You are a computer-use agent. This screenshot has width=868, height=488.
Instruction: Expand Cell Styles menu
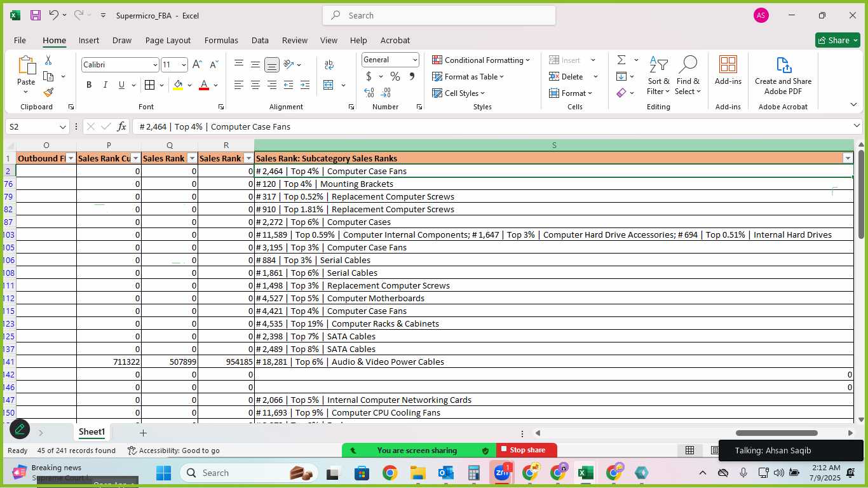[458, 93]
